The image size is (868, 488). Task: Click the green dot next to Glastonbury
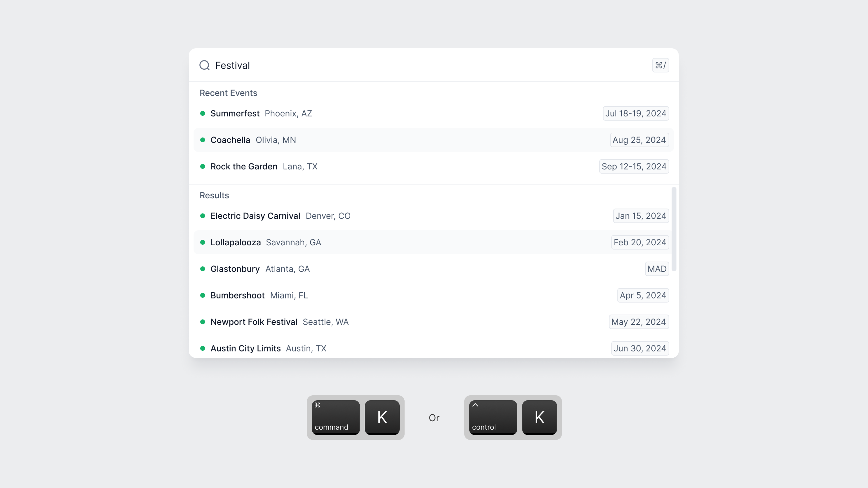click(x=203, y=269)
